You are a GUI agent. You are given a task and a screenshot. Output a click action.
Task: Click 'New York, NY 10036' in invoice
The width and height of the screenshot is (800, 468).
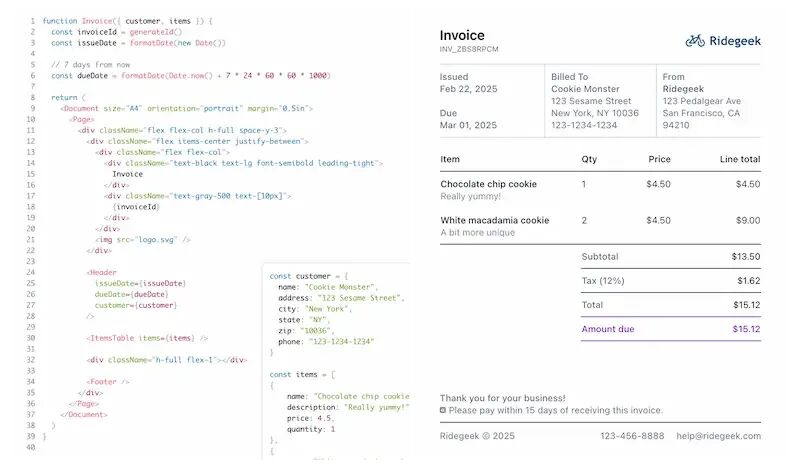[595, 113]
